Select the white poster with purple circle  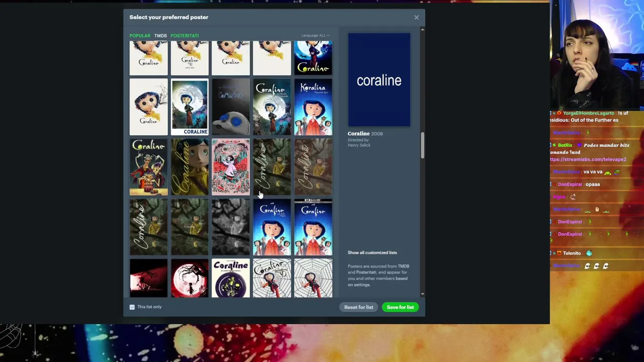(231, 278)
